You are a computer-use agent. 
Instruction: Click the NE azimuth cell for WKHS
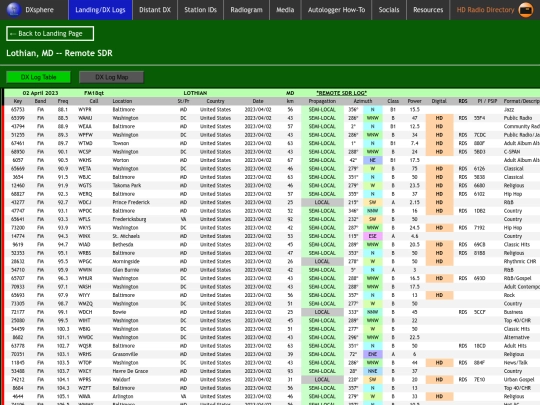(x=373, y=160)
